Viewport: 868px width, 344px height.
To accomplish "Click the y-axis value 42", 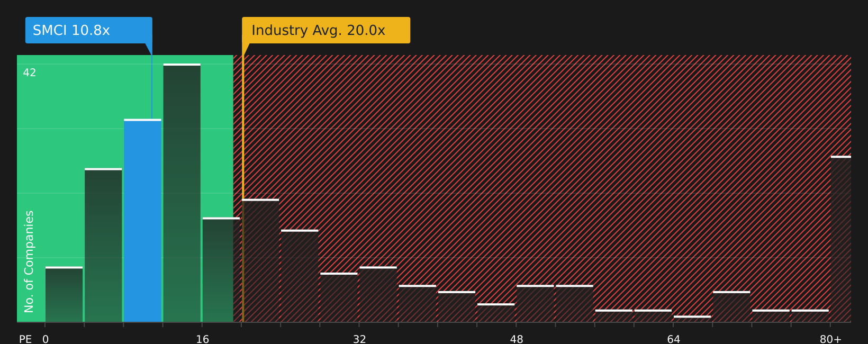I will click(x=30, y=73).
